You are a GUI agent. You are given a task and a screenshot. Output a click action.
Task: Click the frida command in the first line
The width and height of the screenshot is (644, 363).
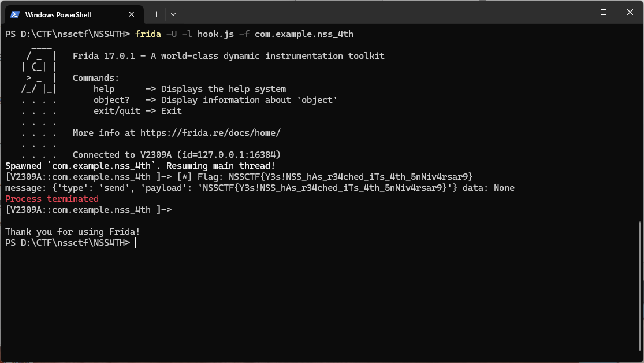(x=148, y=34)
